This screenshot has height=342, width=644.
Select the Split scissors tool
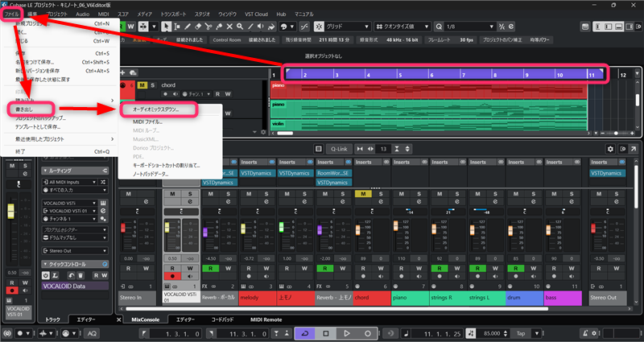(x=208, y=27)
